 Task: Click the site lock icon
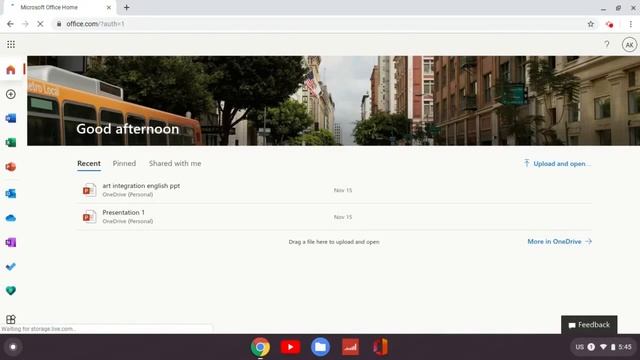59,24
